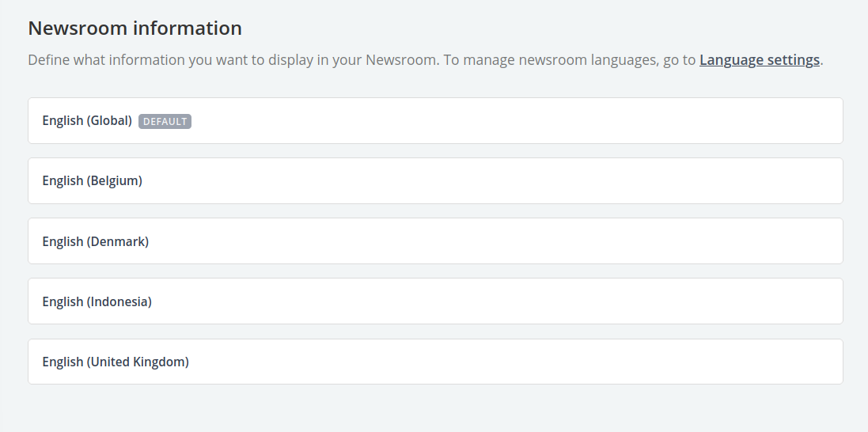Expand the English (Global) section

435,121
